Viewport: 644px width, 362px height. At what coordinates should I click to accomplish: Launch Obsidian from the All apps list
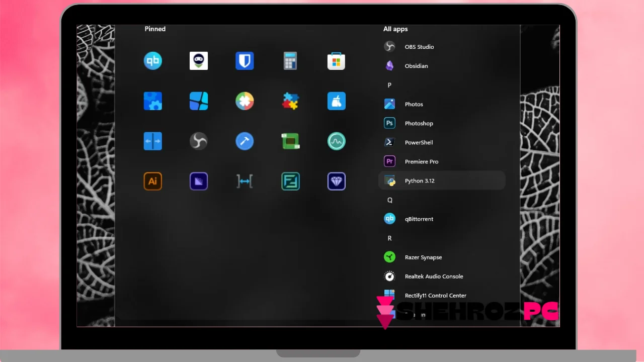442,66
